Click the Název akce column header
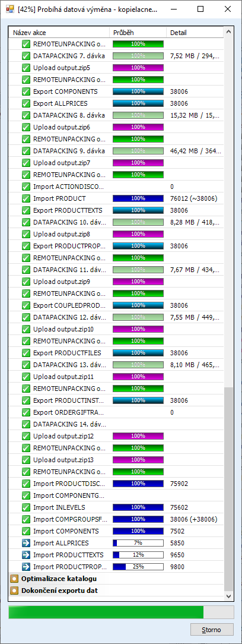 (59, 32)
